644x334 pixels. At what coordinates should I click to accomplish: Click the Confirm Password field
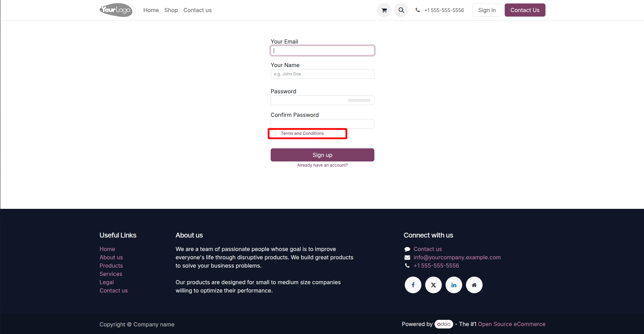tap(322, 124)
